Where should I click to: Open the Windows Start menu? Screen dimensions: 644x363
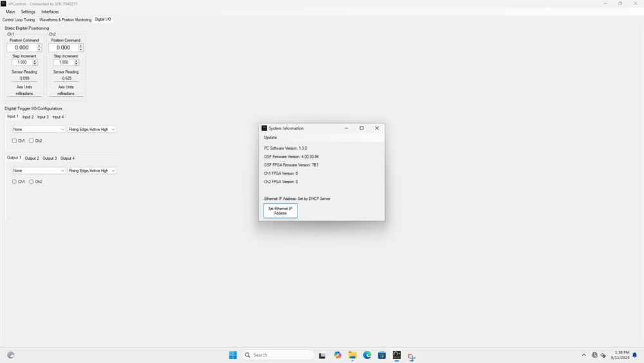point(232,355)
